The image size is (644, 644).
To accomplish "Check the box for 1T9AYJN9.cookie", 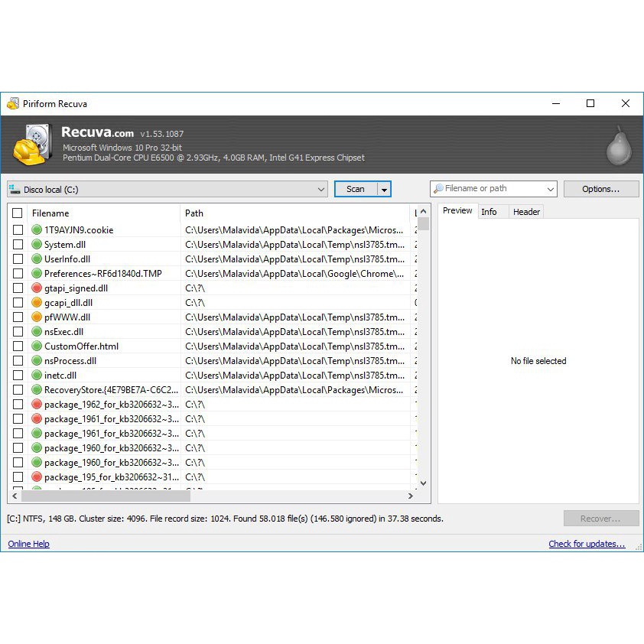I will [18, 229].
